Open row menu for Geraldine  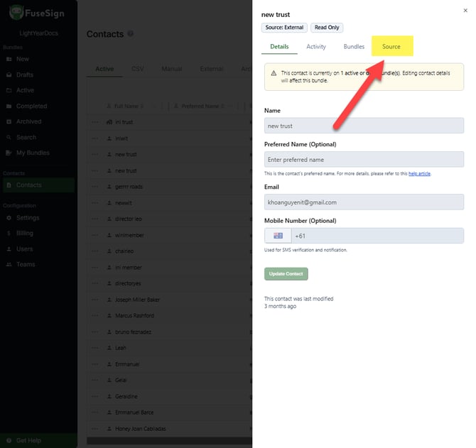coord(94,396)
